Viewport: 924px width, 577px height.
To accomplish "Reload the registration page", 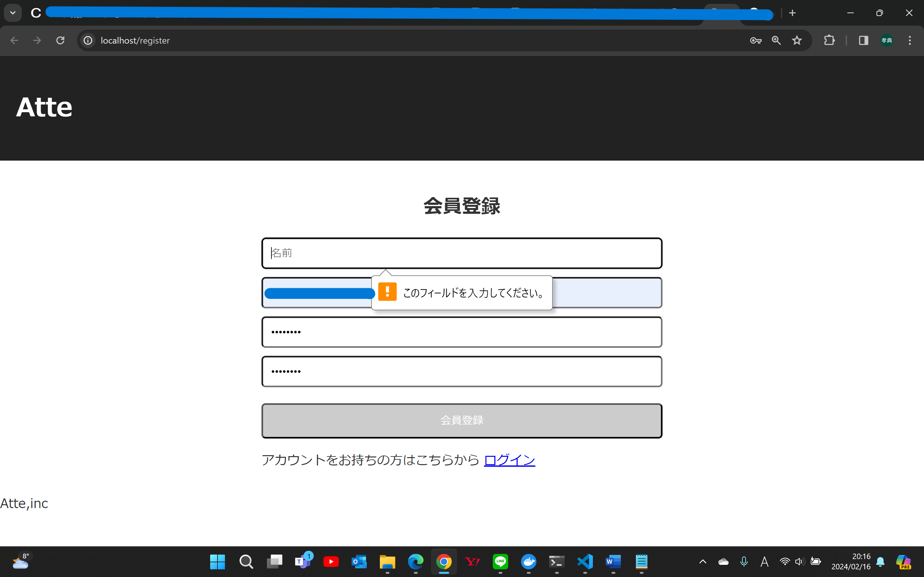I will [60, 40].
